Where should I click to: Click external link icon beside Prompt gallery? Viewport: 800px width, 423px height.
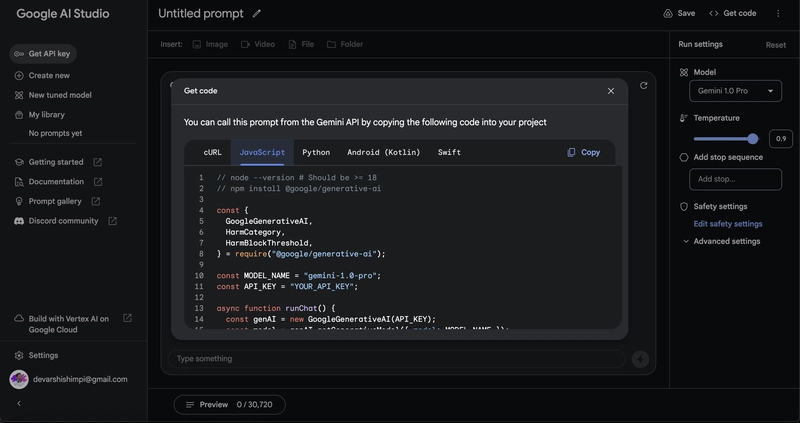pos(95,202)
